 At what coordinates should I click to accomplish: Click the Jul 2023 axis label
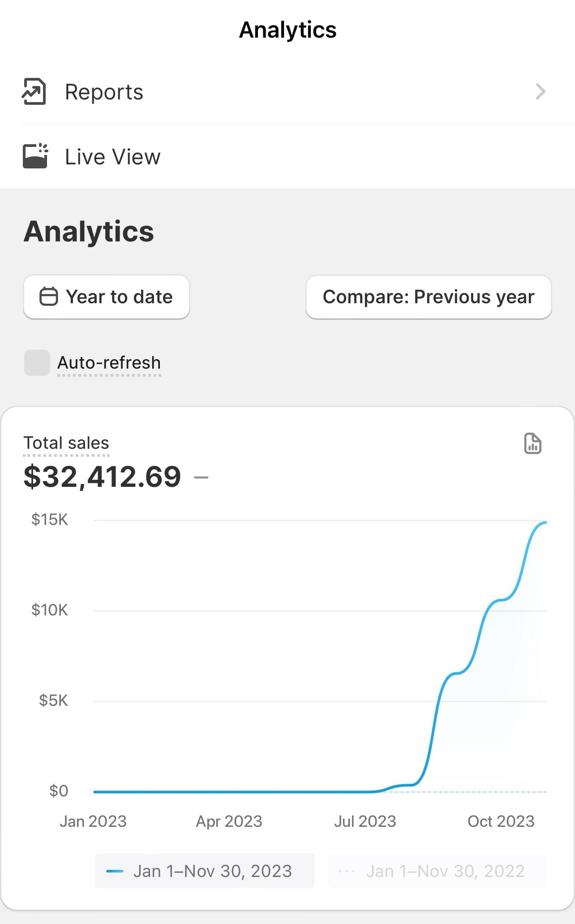tap(365, 821)
